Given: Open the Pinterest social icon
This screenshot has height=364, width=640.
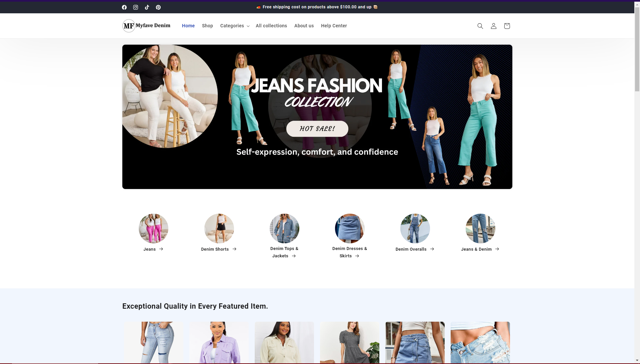Looking at the screenshot, I should click(158, 7).
